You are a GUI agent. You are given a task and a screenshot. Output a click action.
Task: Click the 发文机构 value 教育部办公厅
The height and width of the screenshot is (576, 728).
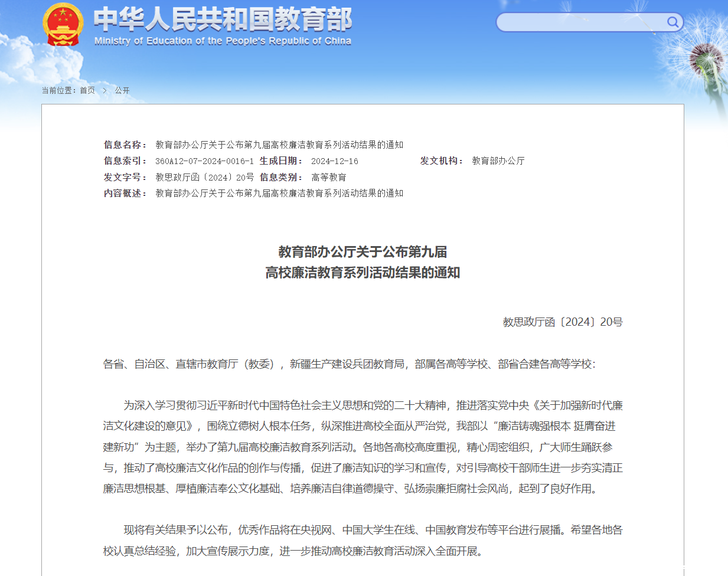(498, 161)
